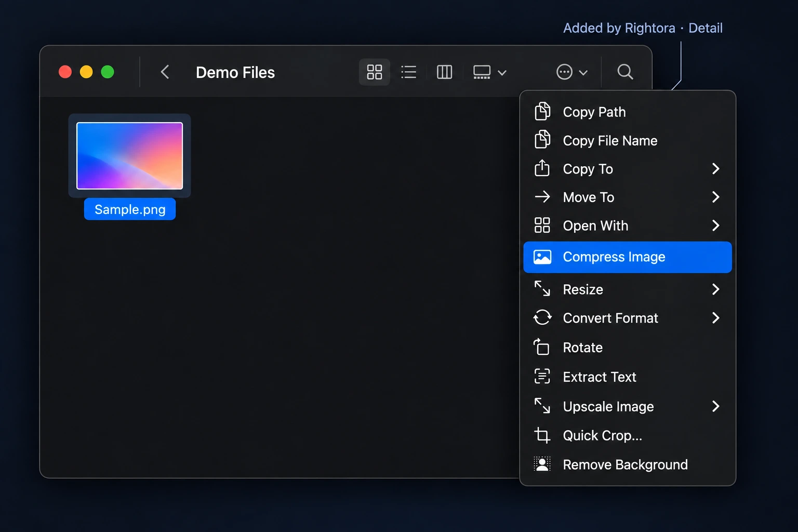The width and height of the screenshot is (798, 532).
Task: Select the Compress Image menu entry
Action: click(628, 257)
